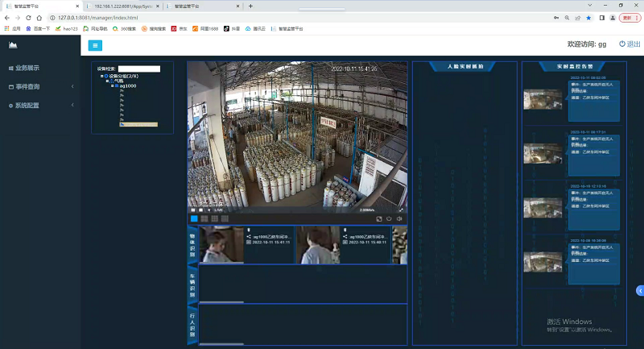Select single-view video layout icon
644x349 pixels.
(x=194, y=218)
